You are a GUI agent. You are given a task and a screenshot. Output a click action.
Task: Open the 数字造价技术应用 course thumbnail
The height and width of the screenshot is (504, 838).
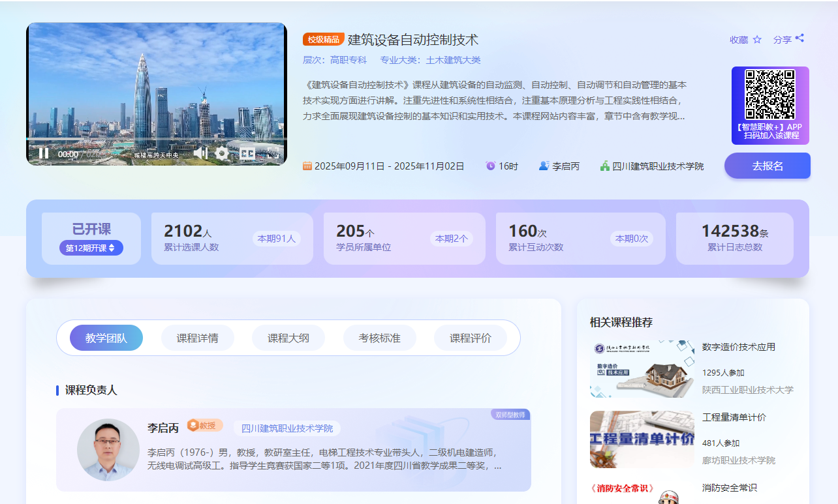click(x=642, y=368)
